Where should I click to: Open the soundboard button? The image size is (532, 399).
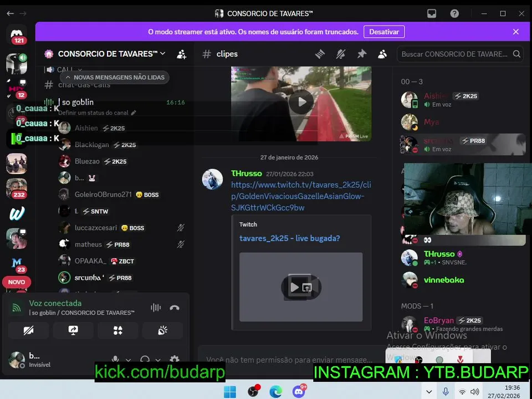[x=162, y=330]
